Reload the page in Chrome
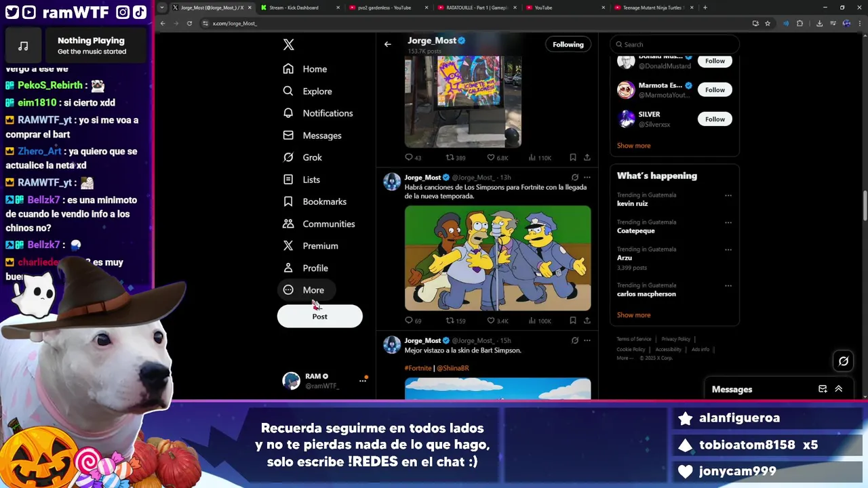868x488 pixels. point(189,23)
